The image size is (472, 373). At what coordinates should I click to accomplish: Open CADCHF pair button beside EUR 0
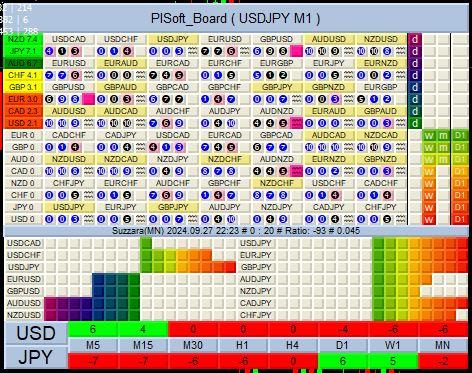pyautogui.click(x=69, y=135)
